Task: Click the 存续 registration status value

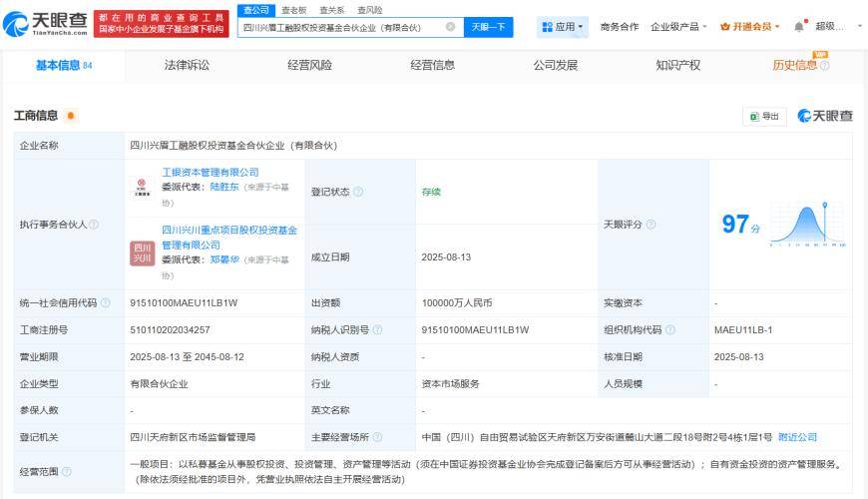Action: (x=431, y=192)
